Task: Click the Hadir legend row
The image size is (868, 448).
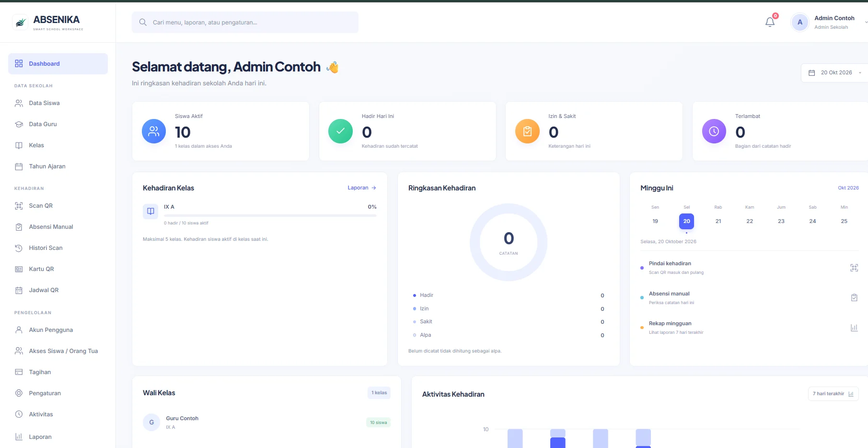Action: (509, 295)
